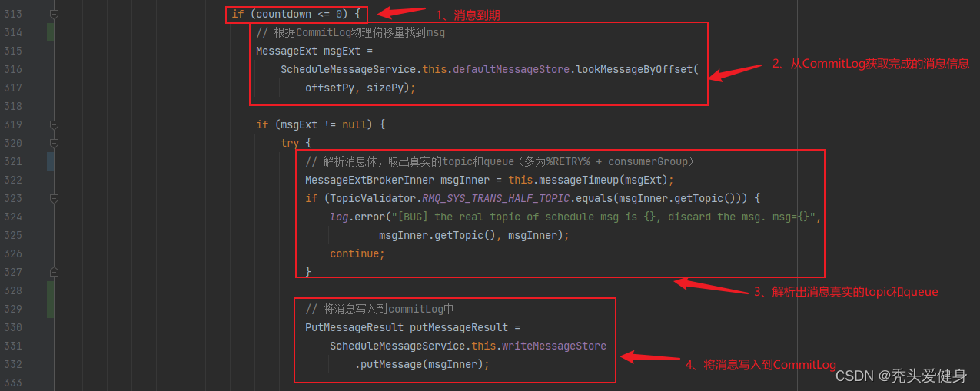Click line number 318 in the gutter
The height and width of the screenshot is (391, 980).
[x=12, y=106]
